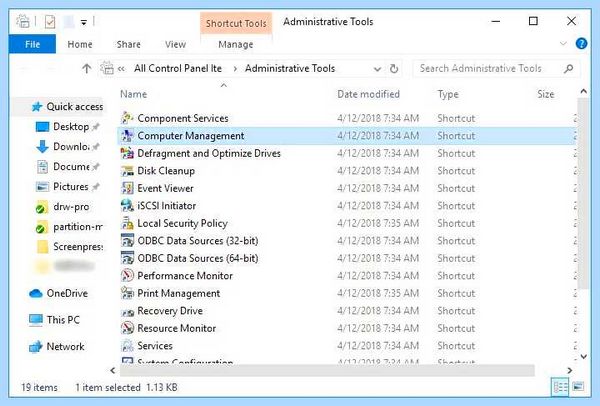
Task: Click the Recovery Drive icon
Action: [127, 311]
